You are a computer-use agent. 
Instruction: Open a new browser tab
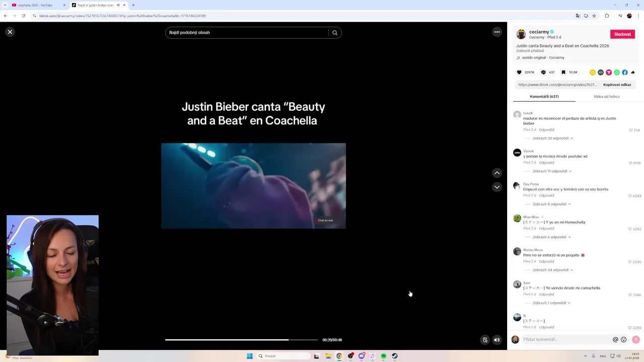[x=133, y=5]
